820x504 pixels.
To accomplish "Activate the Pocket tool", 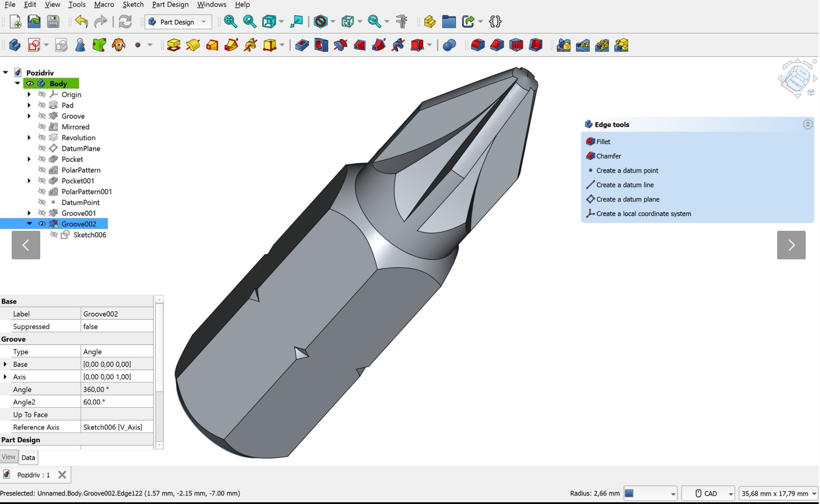I will point(301,45).
